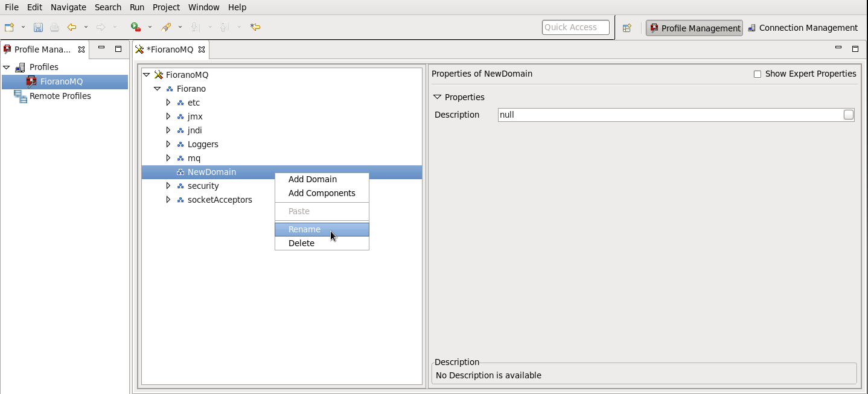Open the back history dropdown arrow
The height and width of the screenshot is (394, 868).
click(x=86, y=27)
